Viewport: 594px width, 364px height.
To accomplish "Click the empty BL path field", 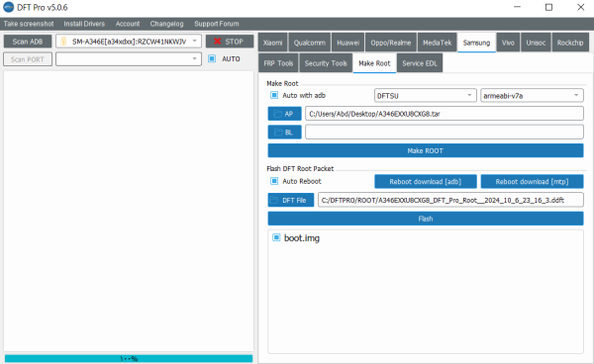I will pyautogui.click(x=445, y=133).
